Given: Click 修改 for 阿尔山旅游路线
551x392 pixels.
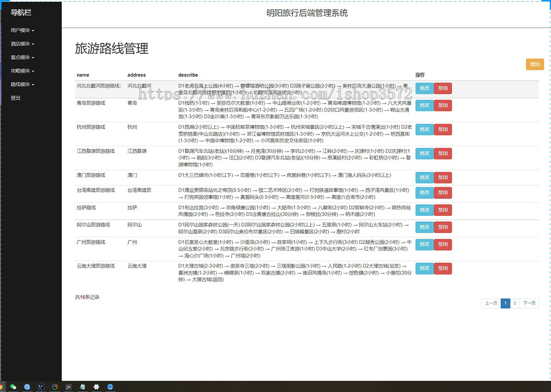Looking at the screenshot, I should 424,227.
